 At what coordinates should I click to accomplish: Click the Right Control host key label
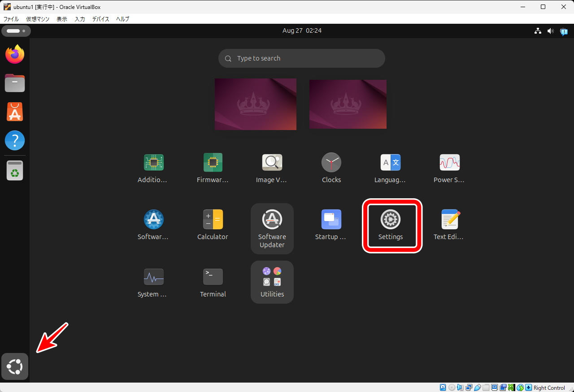[x=549, y=388]
